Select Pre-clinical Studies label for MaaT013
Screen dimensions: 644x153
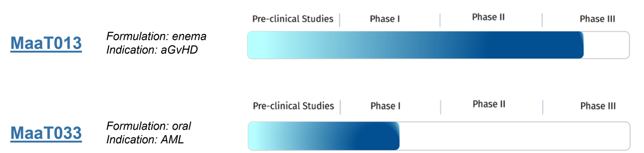tap(293, 19)
